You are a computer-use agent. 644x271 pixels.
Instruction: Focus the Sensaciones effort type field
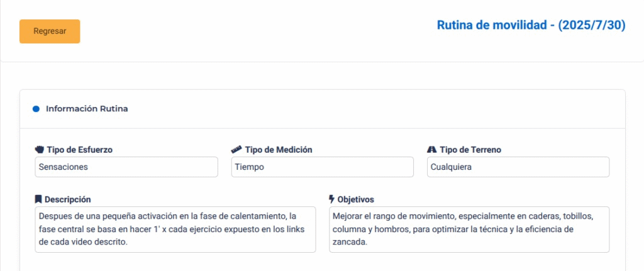[x=126, y=167]
